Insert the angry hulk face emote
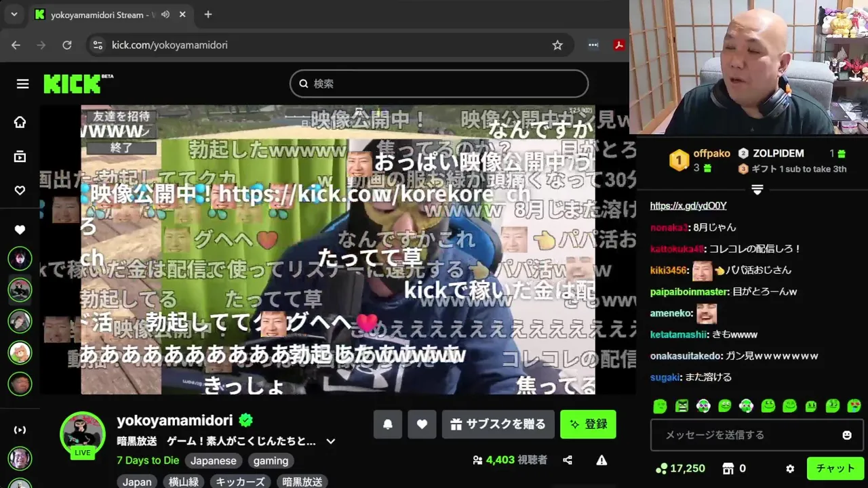868x488 pixels. (x=682, y=406)
